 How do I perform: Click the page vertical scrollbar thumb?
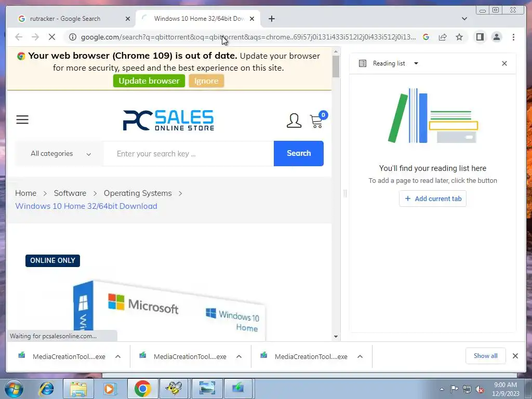click(x=336, y=66)
